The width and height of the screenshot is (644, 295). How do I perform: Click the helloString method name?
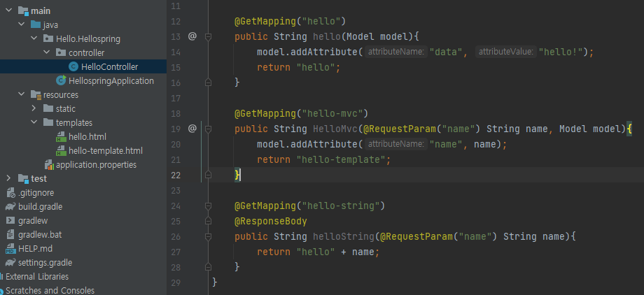(344, 237)
